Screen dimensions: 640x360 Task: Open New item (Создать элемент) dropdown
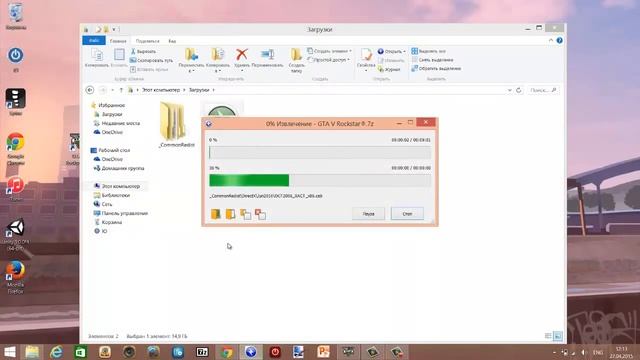coord(329,51)
